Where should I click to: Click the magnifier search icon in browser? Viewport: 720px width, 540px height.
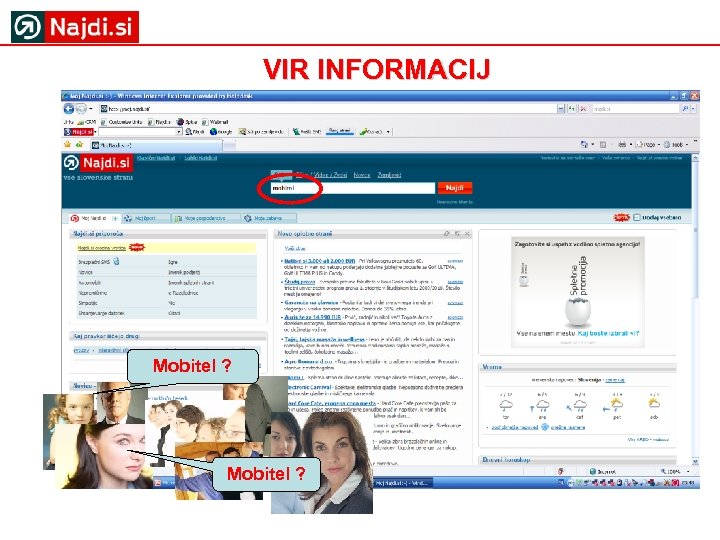pyautogui.click(x=685, y=109)
